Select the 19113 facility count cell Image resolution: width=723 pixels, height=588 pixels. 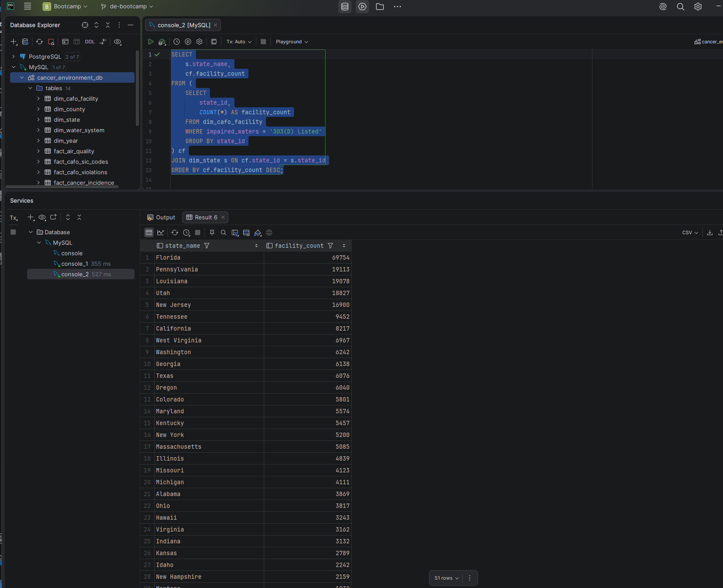(x=308, y=269)
